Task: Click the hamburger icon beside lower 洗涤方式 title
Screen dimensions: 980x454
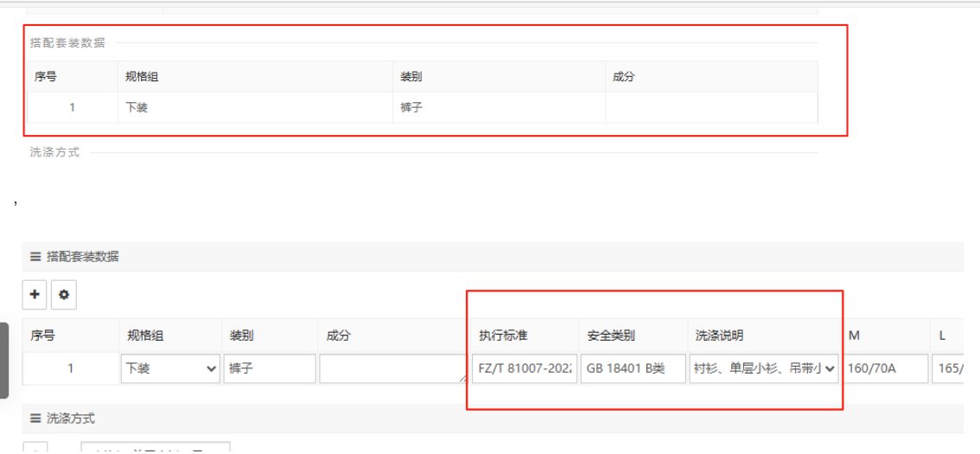Action: [x=35, y=419]
